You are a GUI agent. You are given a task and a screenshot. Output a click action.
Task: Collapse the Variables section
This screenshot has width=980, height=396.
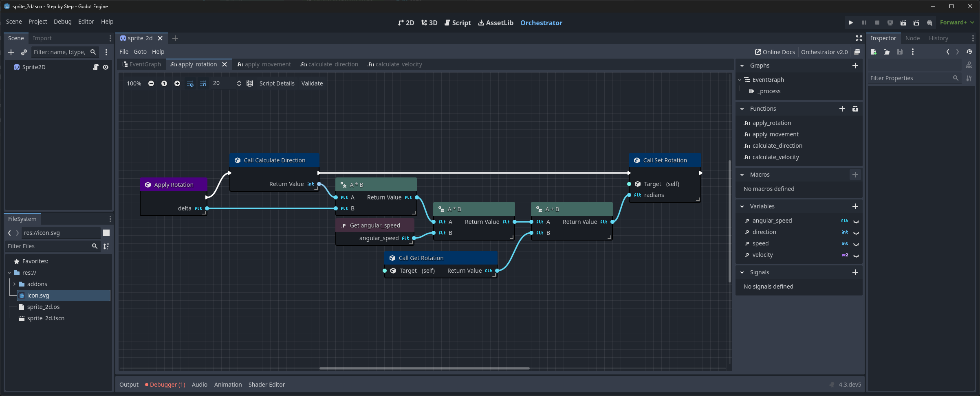pyautogui.click(x=742, y=206)
